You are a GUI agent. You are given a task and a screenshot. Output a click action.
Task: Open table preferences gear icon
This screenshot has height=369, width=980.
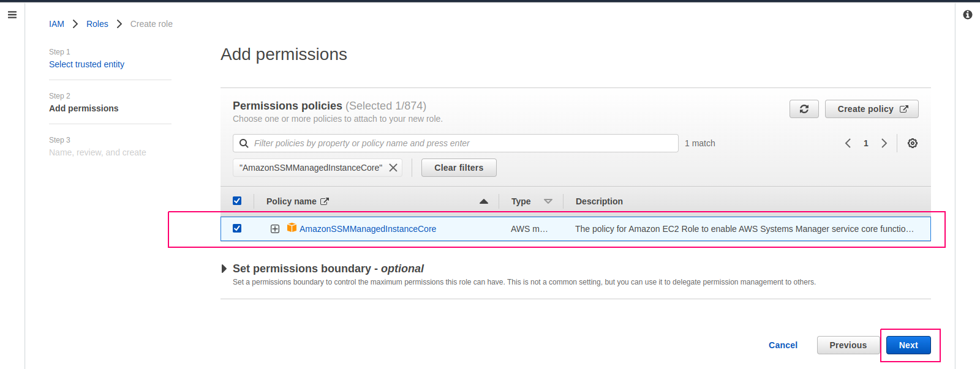[913, 143]
